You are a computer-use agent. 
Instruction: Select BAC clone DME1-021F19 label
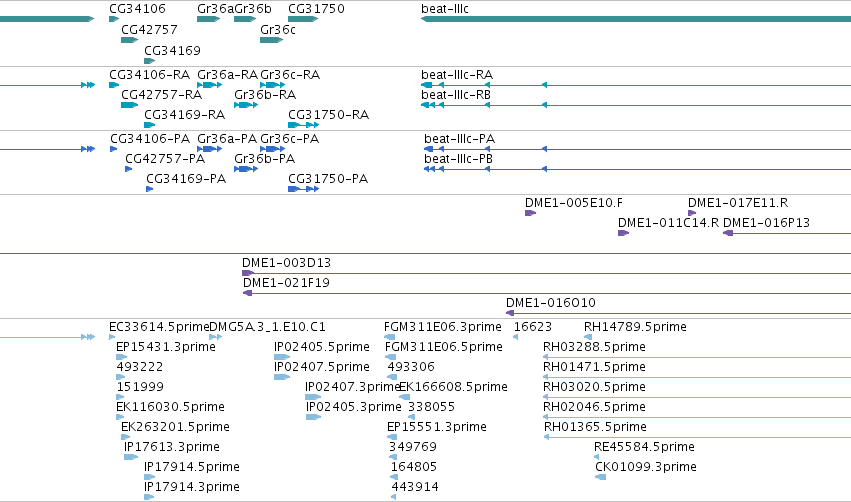pos(287,283)
